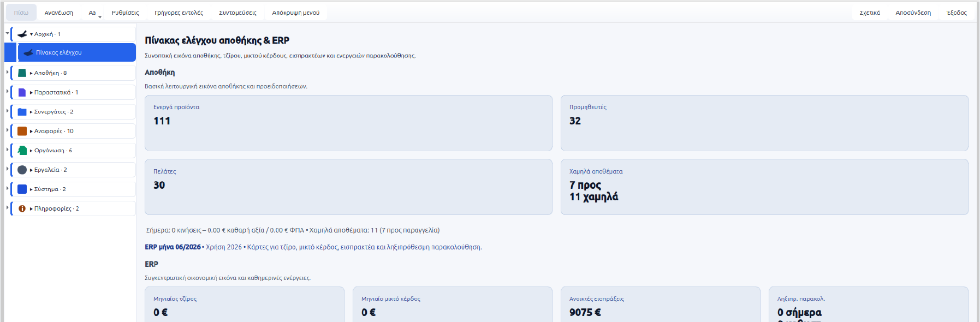Click the blue square Σύστημα icon
The image size is (980, 322).
click(x=22, y=189)
